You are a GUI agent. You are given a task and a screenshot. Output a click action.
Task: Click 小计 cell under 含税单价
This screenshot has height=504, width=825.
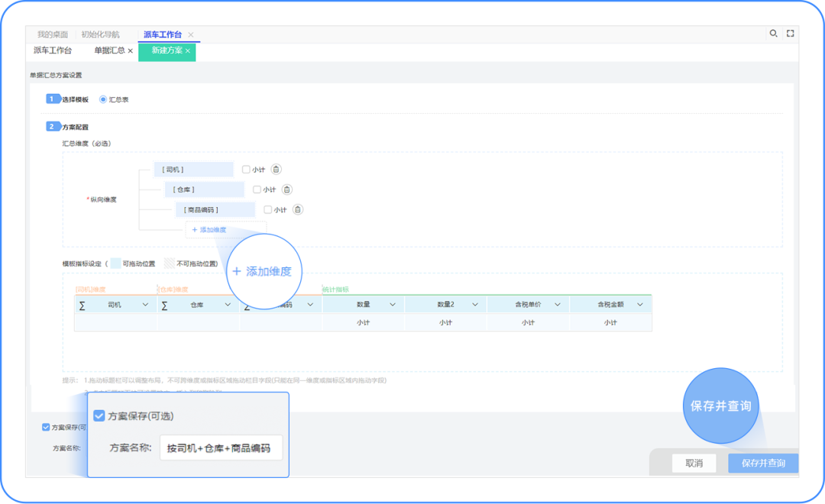529,322
